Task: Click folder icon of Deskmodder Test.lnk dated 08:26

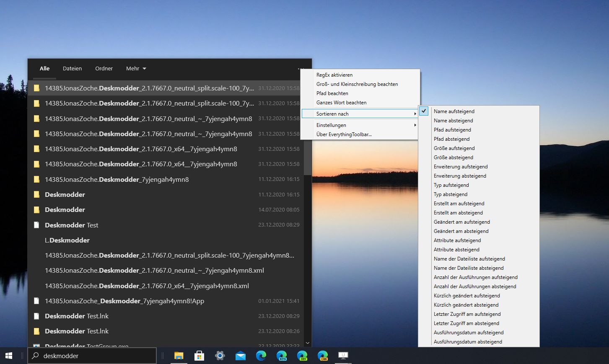Action: point(36,331)
